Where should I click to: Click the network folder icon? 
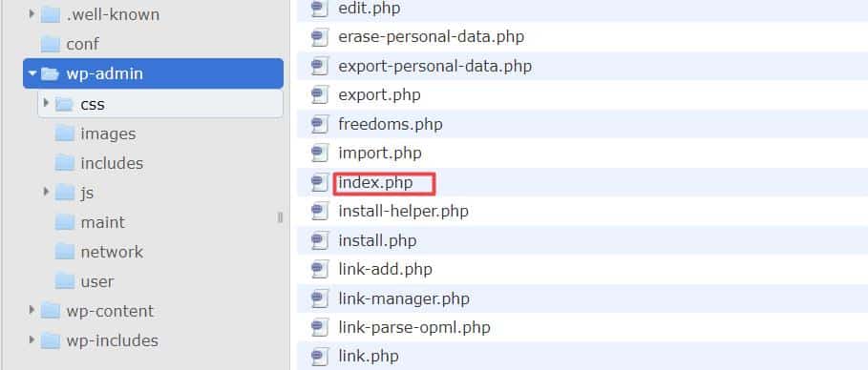(x=65, y=252)
